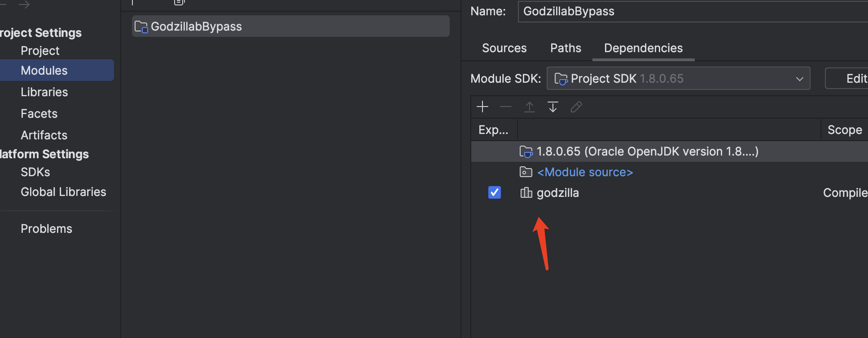Click the move up arrow icon
The image size is (868, 338).
coord(530,107)
